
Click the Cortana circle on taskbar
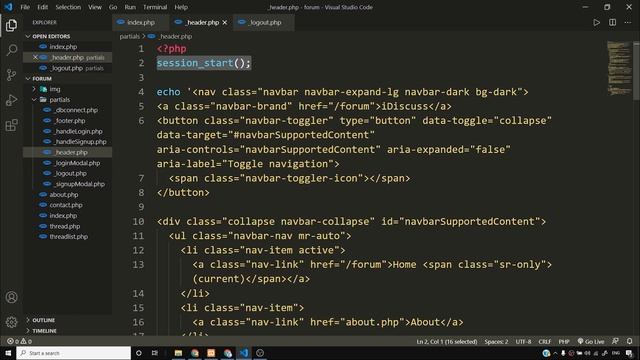point(139,353)
